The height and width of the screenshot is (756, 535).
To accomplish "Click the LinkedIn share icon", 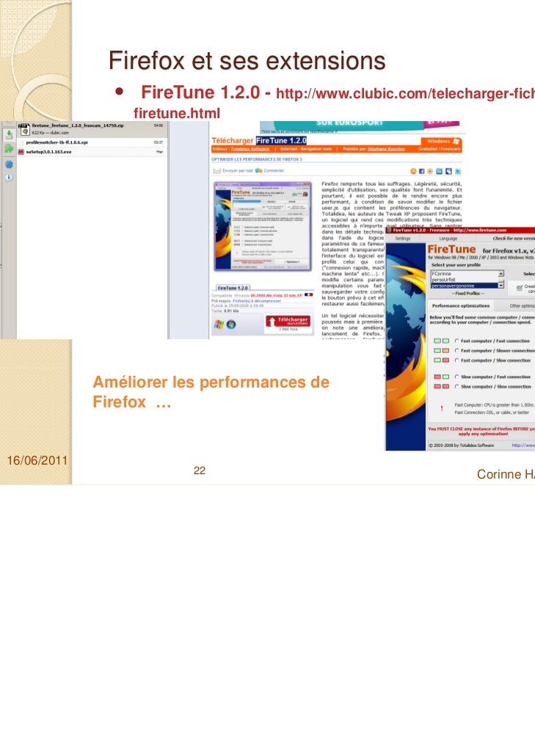I will [439, 171].
